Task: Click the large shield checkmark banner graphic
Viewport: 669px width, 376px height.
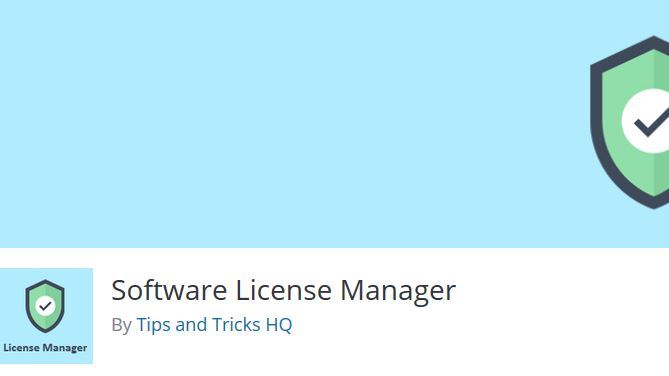Action: coord(630,122)
